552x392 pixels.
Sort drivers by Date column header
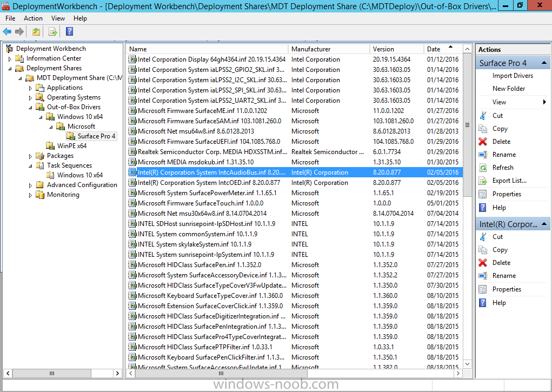[x=443, y=49]
